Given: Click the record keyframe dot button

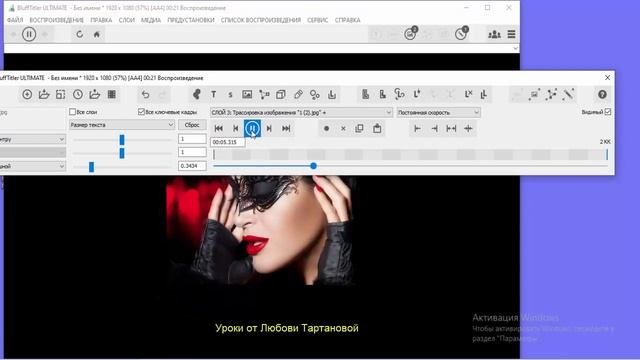Looking at the screenshot, I should click(x=326, y=129).
